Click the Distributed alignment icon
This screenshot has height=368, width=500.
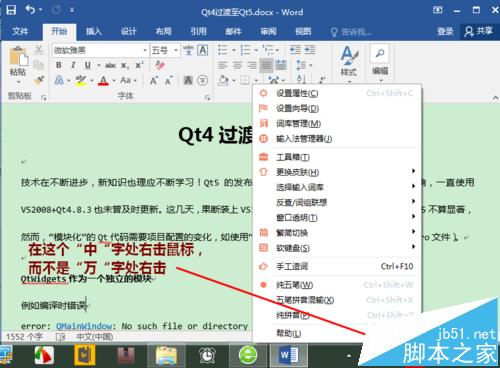[x=281, y=65]
